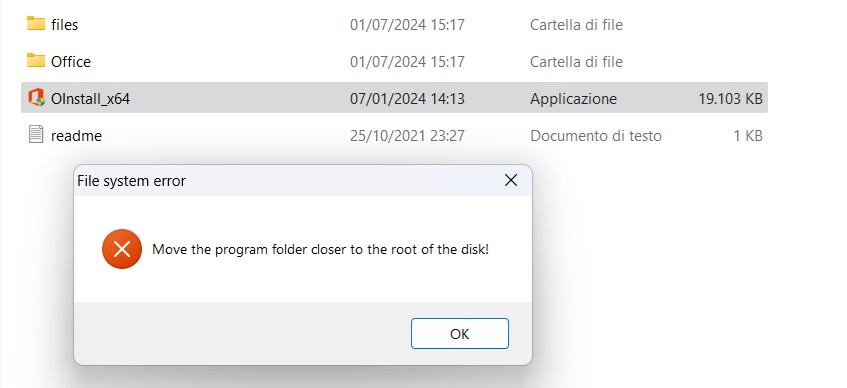Select the Office folder icon
Viewport: 847px width, 388px height.
[36, 60]
